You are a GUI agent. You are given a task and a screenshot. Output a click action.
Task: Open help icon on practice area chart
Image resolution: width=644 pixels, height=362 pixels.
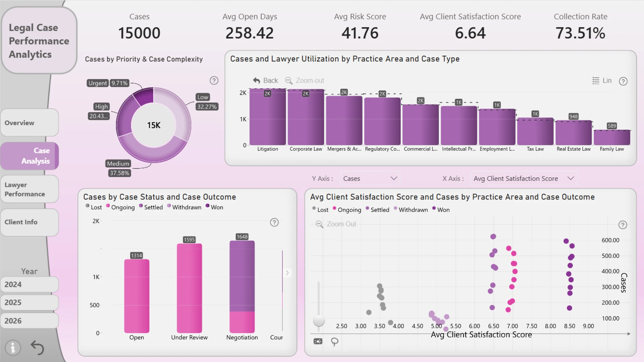point(623,81)
